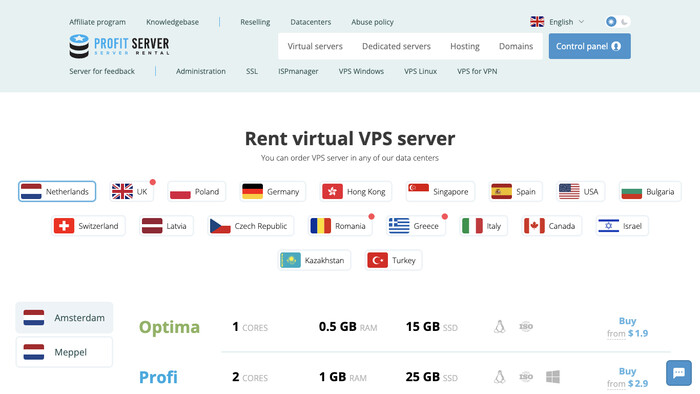Viewport: 700px width, 394px height.
Task: Select the Poland location
Action: [x=196, y=191]
